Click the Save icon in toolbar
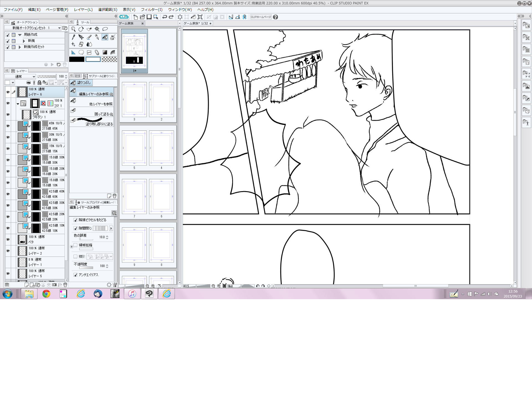532x405 pixels. pos(149,17)
